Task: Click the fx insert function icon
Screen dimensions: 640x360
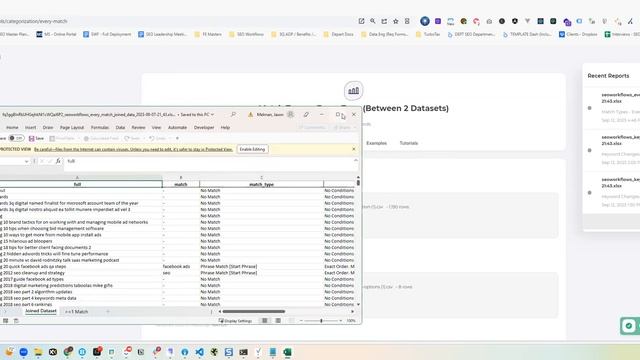Action: pyautogui.click(x=58, y=161)
